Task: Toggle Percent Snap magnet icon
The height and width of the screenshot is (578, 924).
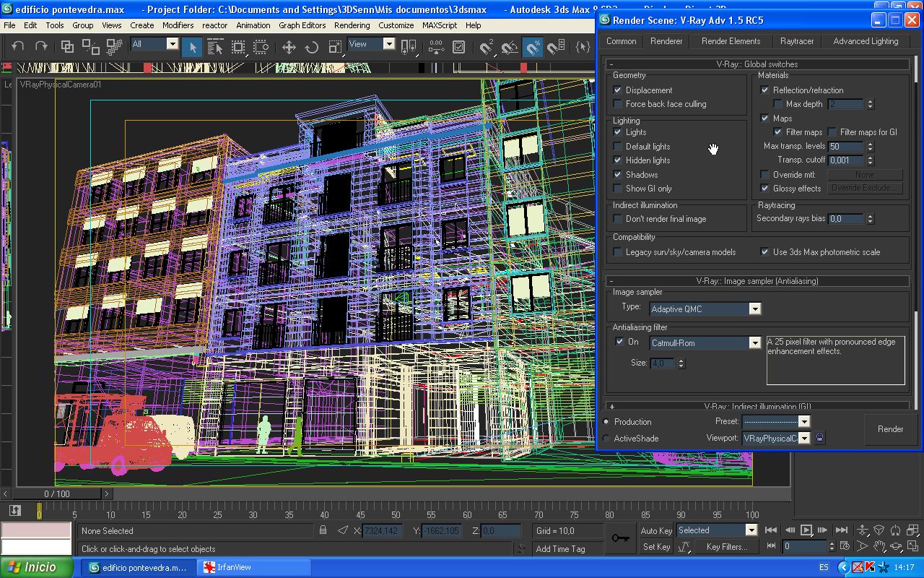Action: pyautogui.click(x=533, y=48)
